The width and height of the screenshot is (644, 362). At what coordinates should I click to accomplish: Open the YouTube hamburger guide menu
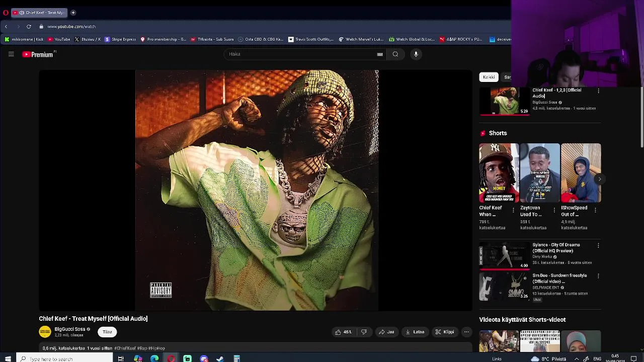[11, 54]
